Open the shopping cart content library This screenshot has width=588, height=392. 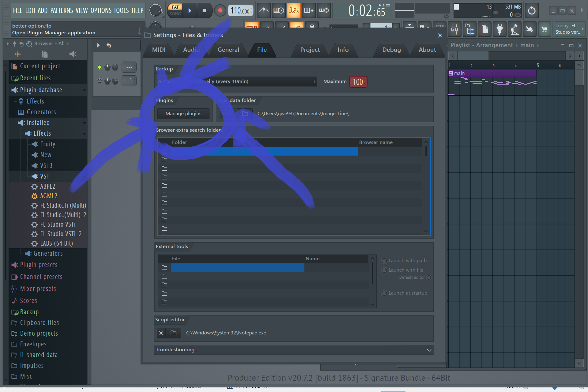(544, 29)
